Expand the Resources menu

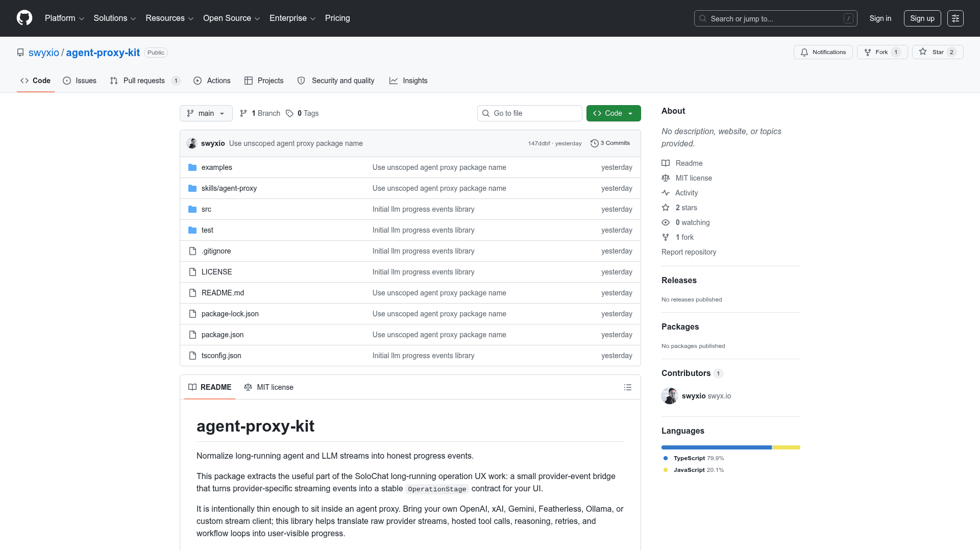point(169,18)
